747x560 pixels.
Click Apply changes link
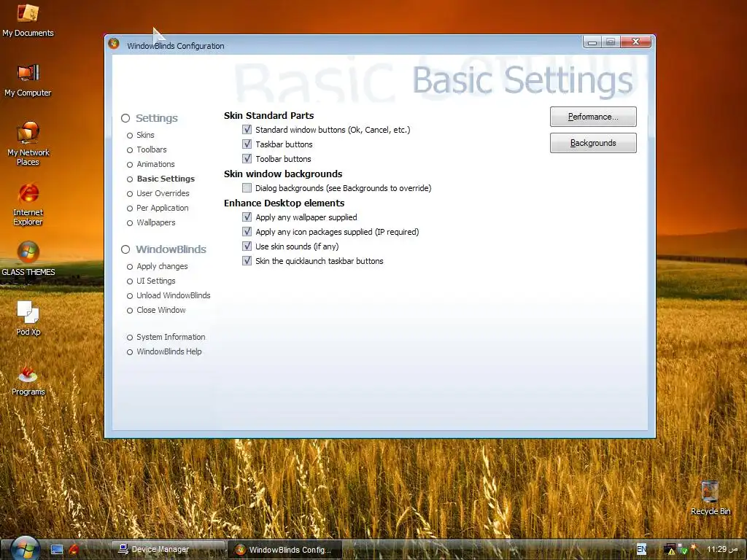click(158, 266)
